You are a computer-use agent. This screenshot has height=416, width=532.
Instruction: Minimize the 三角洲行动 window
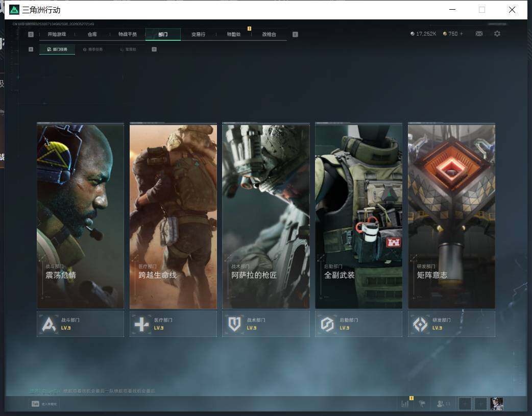click(452, 10)
